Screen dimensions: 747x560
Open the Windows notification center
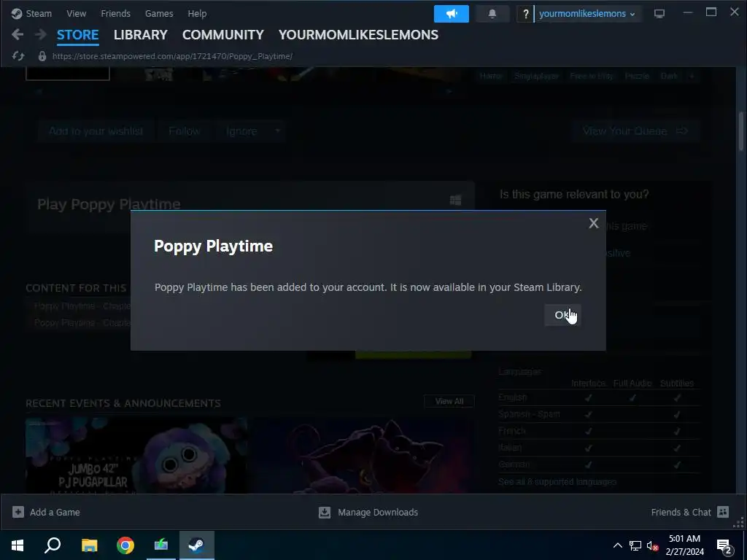[724, 546]
